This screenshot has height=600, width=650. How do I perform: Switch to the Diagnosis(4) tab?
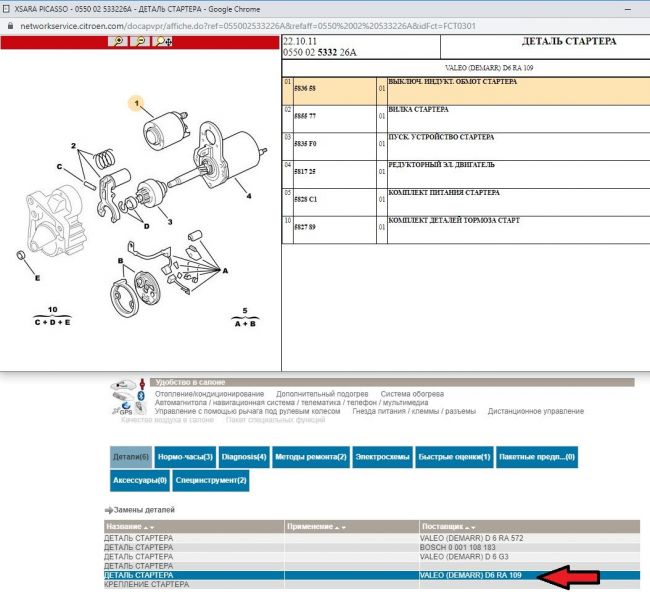coord(243,457)
